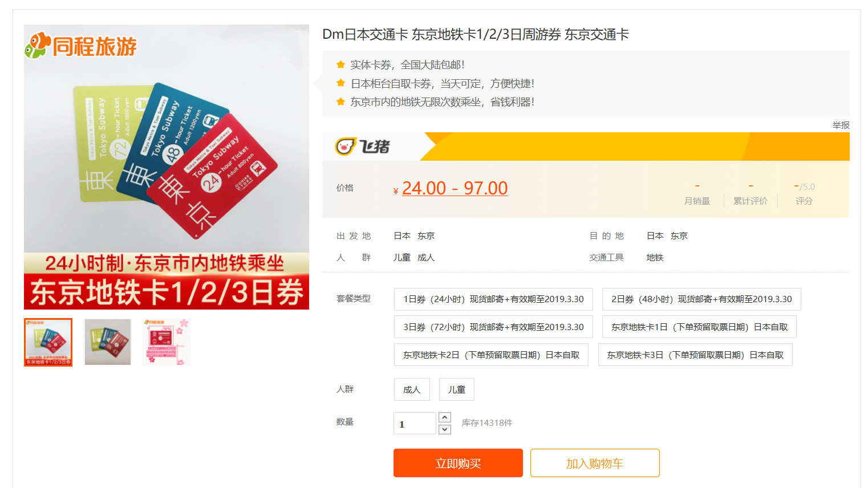Select the 1日券 (24小时) package option
The image size is (868, 488).
tap(493, 299)
